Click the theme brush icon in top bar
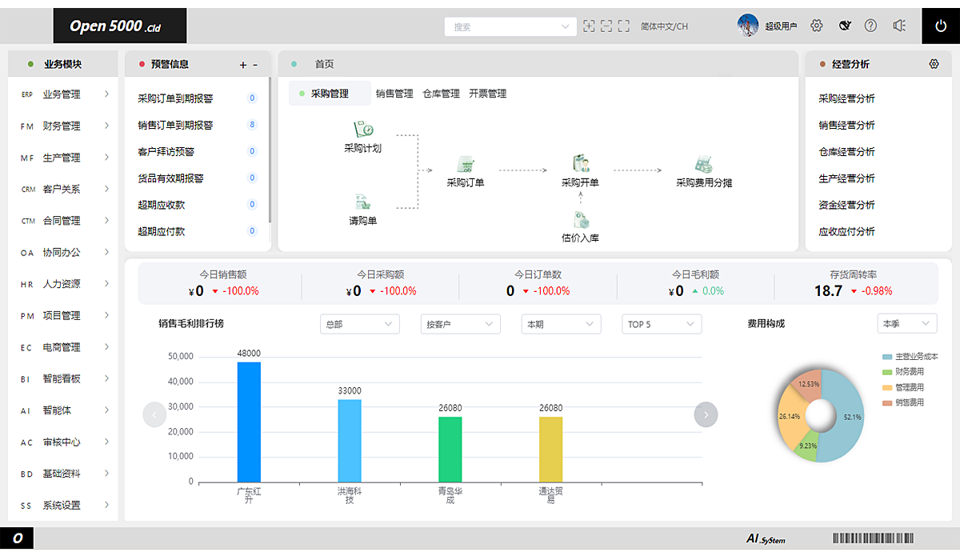960x560 pixels. coord(844,26)
